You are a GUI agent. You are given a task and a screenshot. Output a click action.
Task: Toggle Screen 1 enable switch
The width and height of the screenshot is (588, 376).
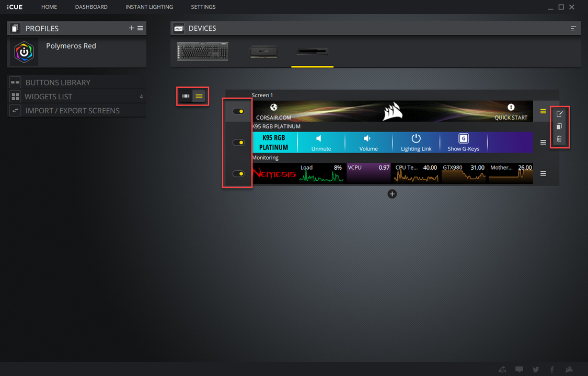point(238,111)
